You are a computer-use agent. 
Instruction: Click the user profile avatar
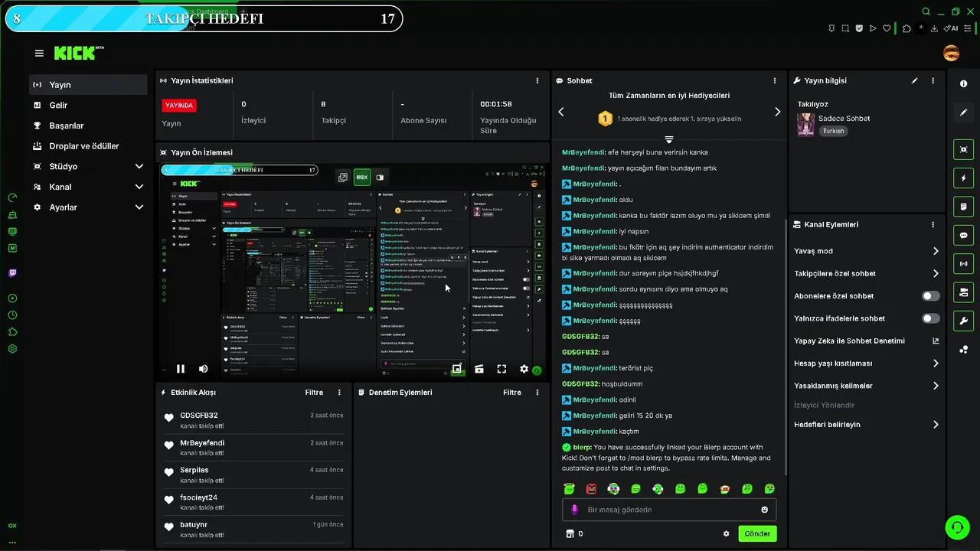[951, 53]
